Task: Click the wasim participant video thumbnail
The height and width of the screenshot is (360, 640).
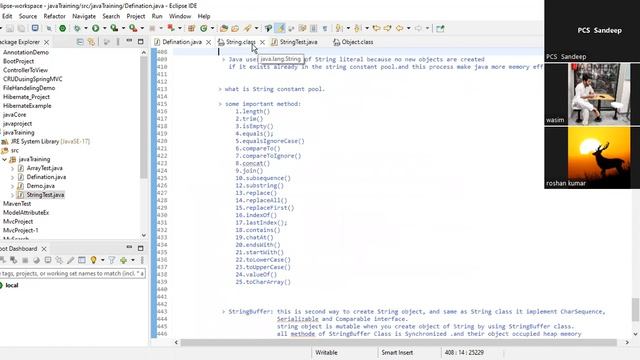Action: pos(592,94)
